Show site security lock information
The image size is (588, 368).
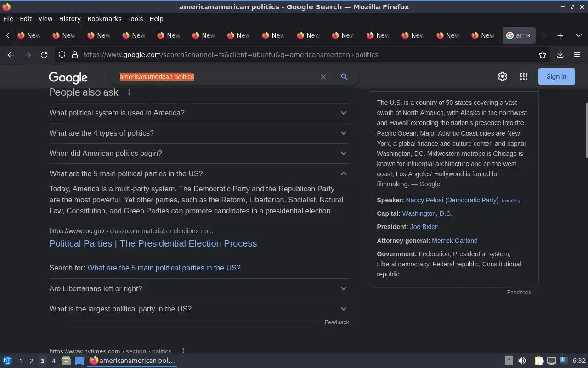(75, 55)
